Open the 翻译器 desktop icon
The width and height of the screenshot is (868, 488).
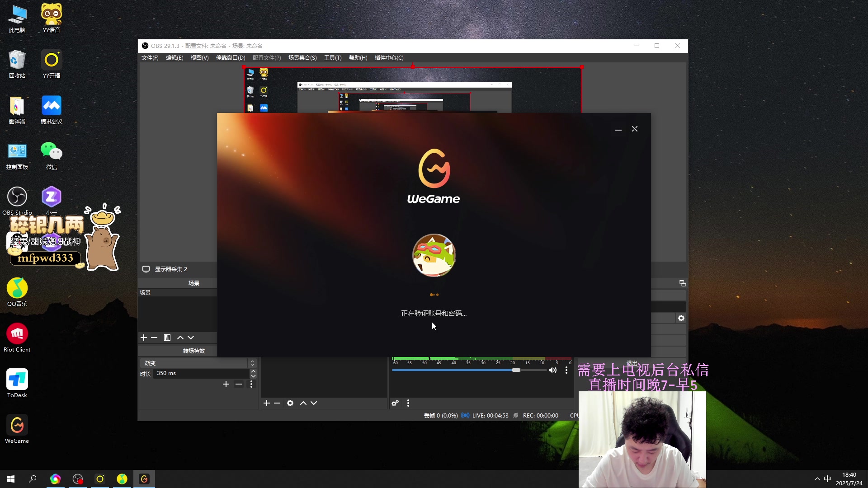tap(17, 110)
